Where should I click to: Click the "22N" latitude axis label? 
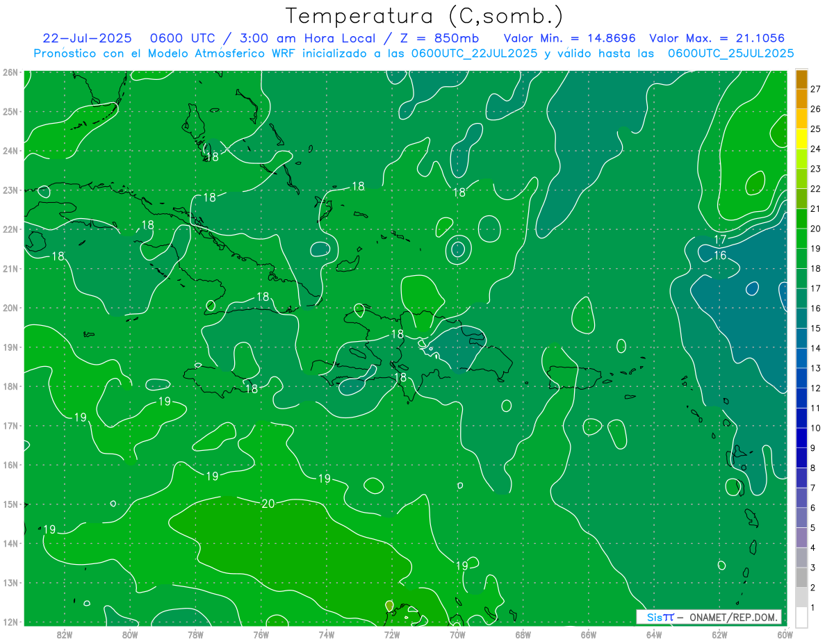click(10, 229)
